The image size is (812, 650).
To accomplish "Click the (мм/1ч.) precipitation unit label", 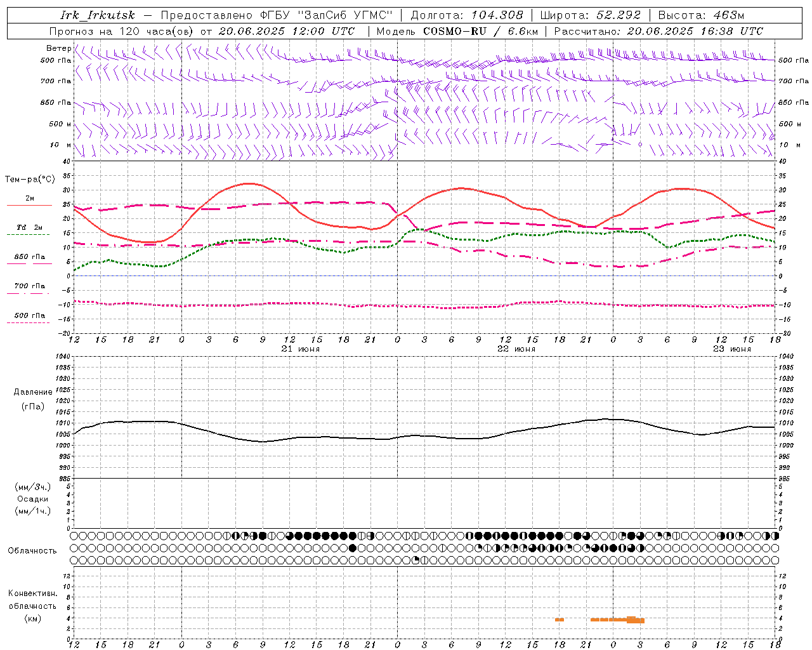I will (33, 511).
